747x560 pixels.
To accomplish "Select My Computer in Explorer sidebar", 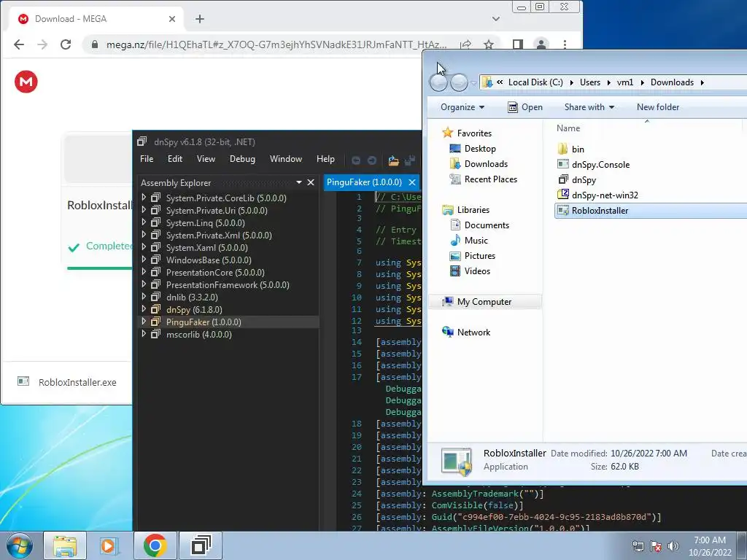I will 485,301.
